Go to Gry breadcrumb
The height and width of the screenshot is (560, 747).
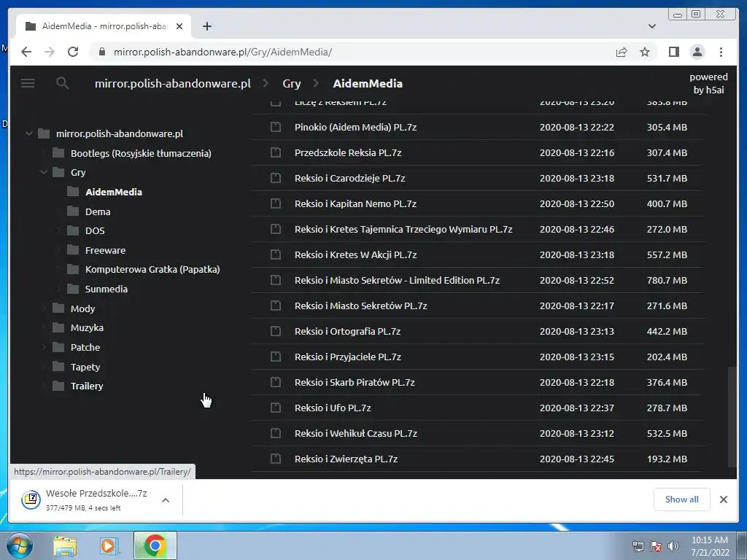[x=292, y=83]
